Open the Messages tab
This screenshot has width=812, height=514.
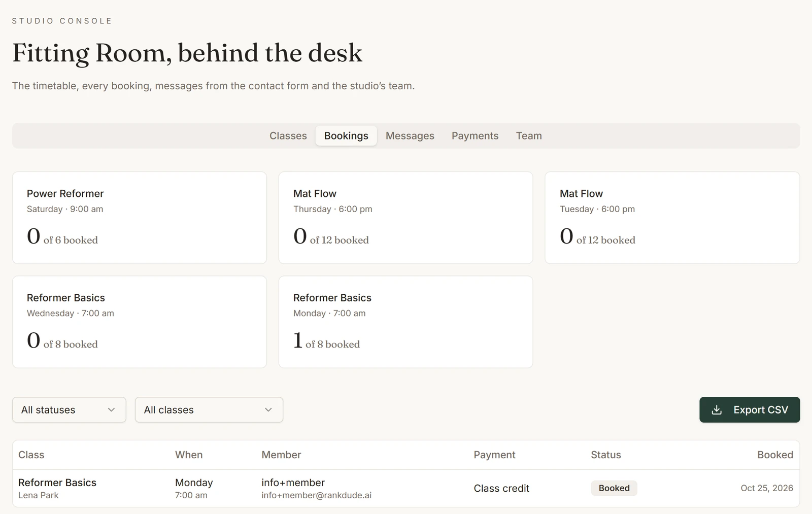[410, 135]
